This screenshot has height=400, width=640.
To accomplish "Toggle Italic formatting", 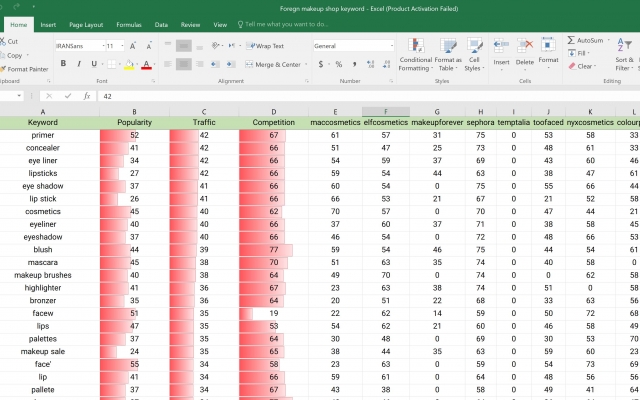I will pyautogui.click(x=79, y=64).
